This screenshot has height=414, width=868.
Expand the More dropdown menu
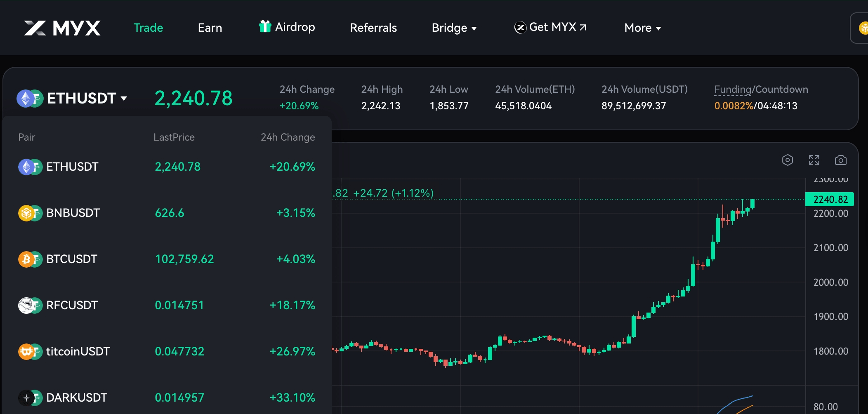coord(643,28)
